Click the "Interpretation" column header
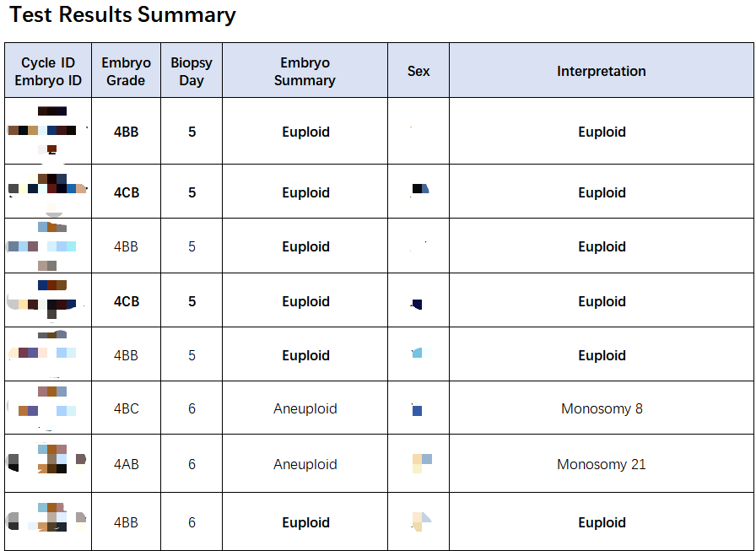Viewport: 756px width, 551px height. click(601, 72)
